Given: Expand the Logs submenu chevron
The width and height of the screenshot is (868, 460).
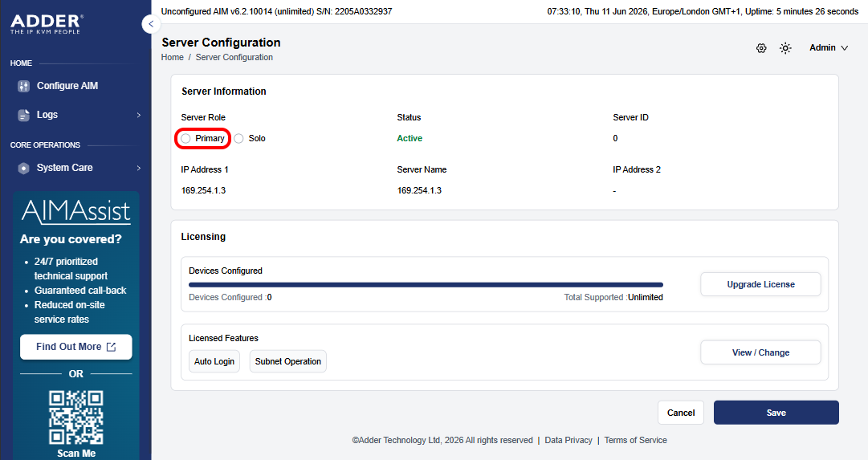Looking at the screenshot, I should click(x=138, y=115).
